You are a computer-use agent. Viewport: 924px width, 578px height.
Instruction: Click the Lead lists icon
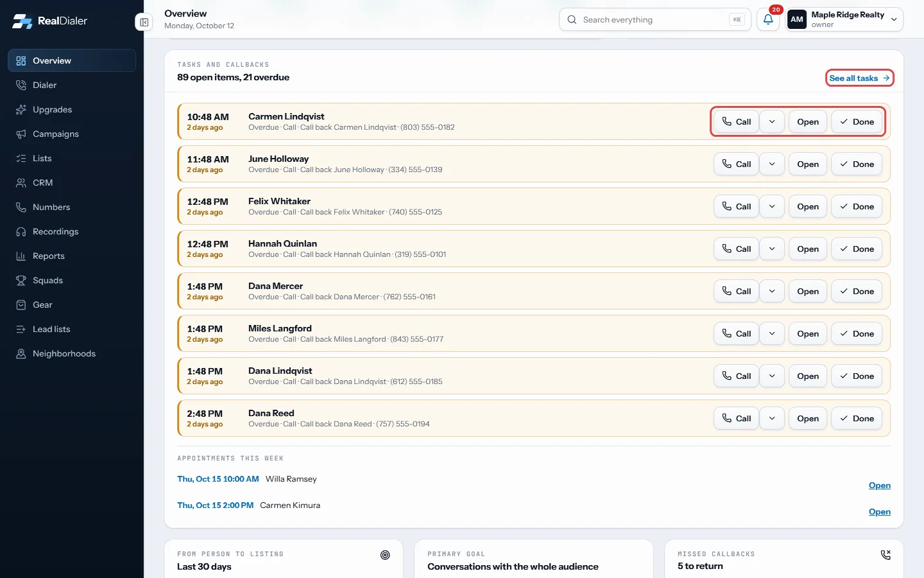click(x=21, y=329)
